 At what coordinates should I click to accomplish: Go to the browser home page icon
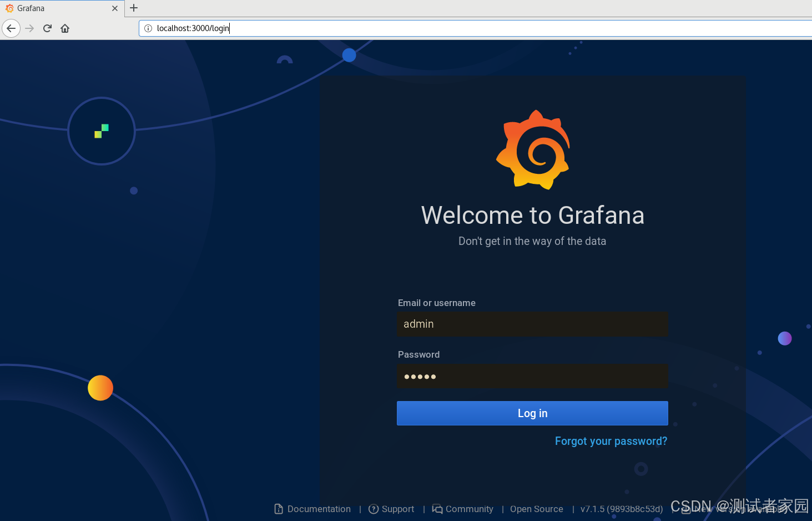[x=65, y=28]
